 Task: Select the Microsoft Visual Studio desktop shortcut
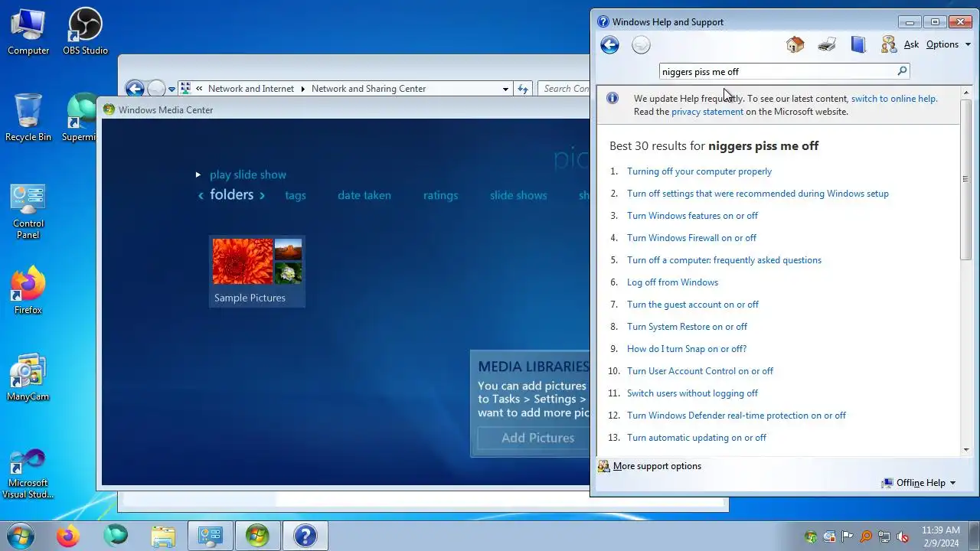click(28, 474)
